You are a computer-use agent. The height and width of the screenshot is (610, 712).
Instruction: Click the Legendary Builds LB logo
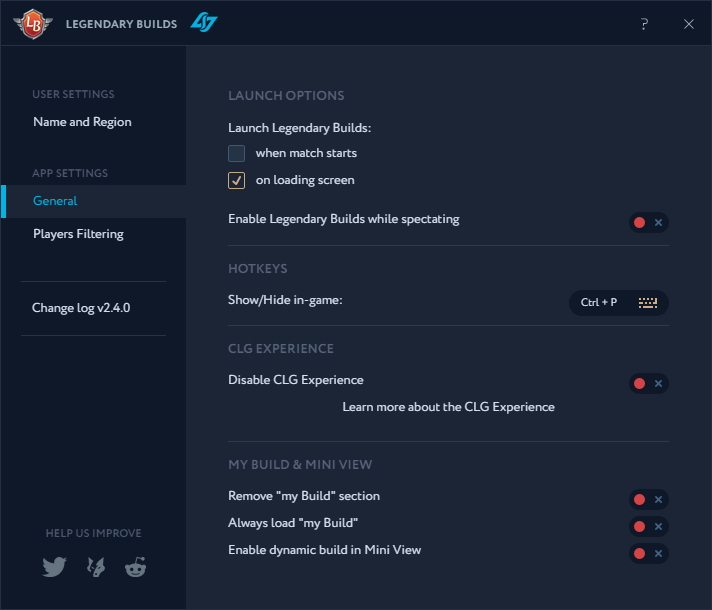click(x=33, y=24)
